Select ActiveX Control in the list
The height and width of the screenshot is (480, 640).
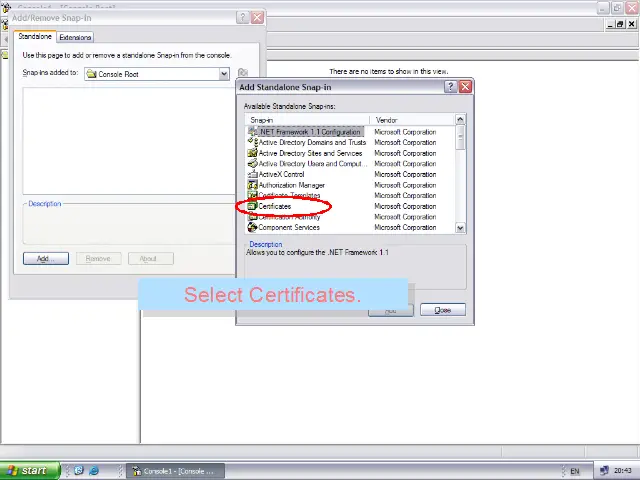(282, 174)
